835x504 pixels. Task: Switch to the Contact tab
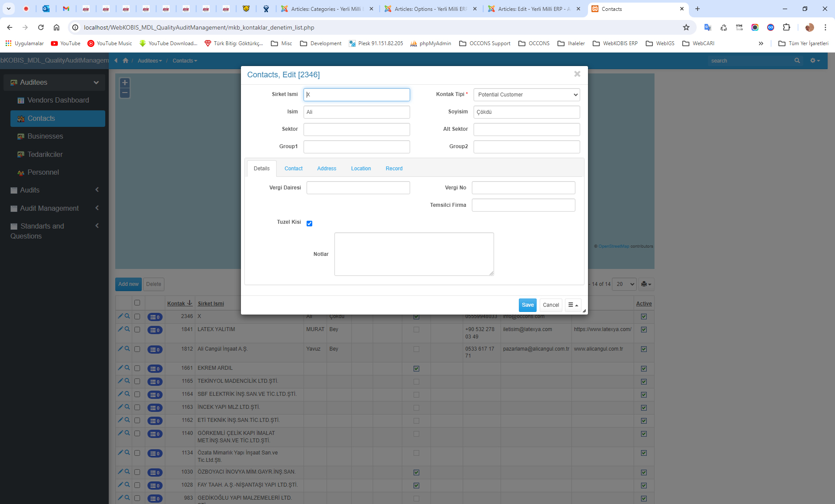[294, 169]
